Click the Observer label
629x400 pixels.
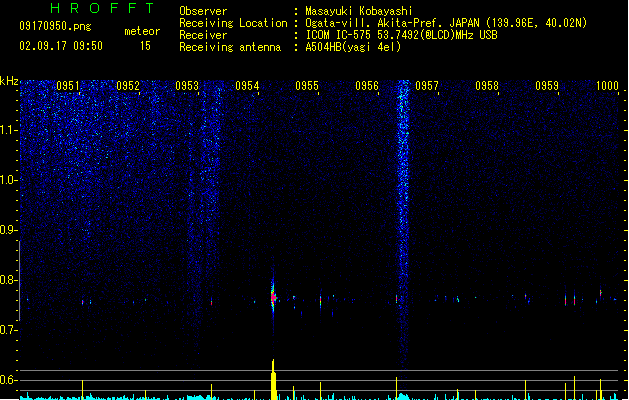(x=203, y=11)
